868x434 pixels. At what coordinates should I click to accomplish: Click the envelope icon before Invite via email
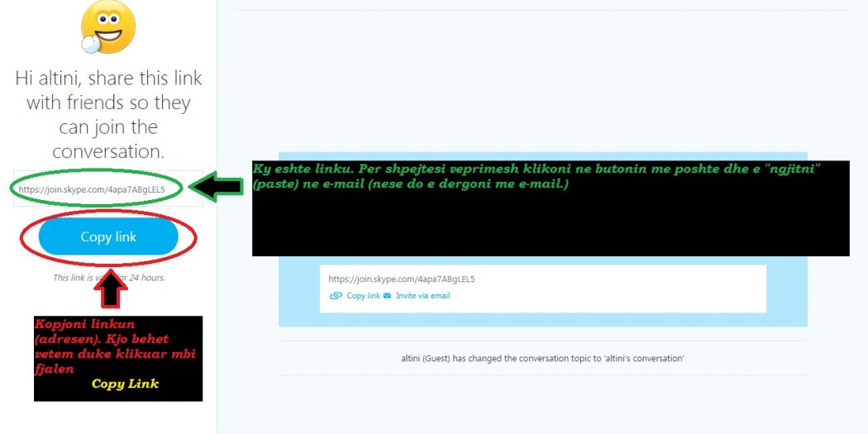coord(387,296)
